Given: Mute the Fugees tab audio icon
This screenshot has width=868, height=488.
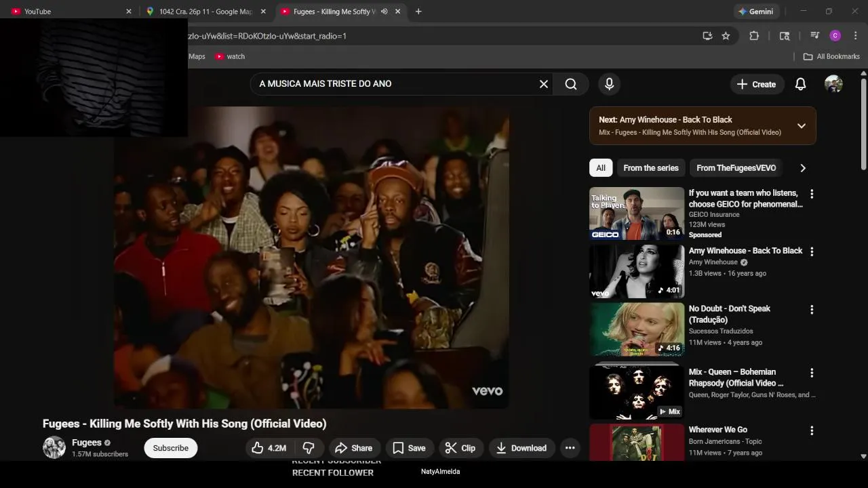Looking at the screenshot, I should (x=384, y=12).
